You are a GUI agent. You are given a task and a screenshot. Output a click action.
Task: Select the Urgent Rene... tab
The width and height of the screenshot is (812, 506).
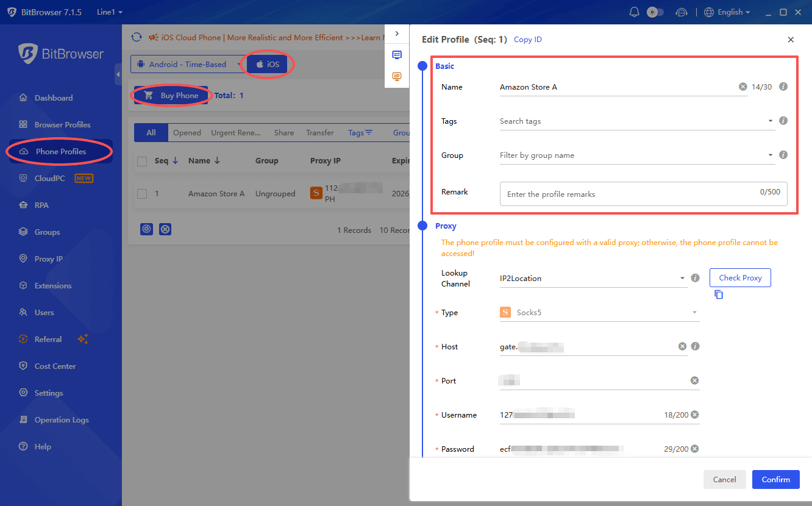tap(236, 133)
